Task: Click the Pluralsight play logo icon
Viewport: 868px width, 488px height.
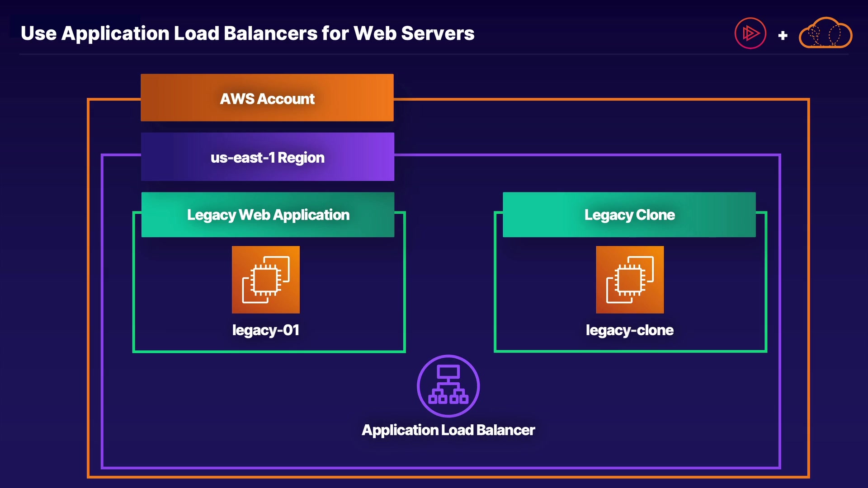Action: click(750, 33)
